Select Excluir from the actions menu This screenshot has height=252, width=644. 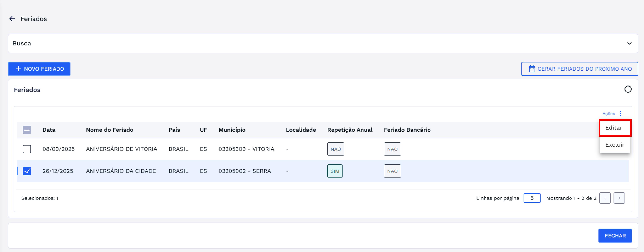tap(615, 145)
